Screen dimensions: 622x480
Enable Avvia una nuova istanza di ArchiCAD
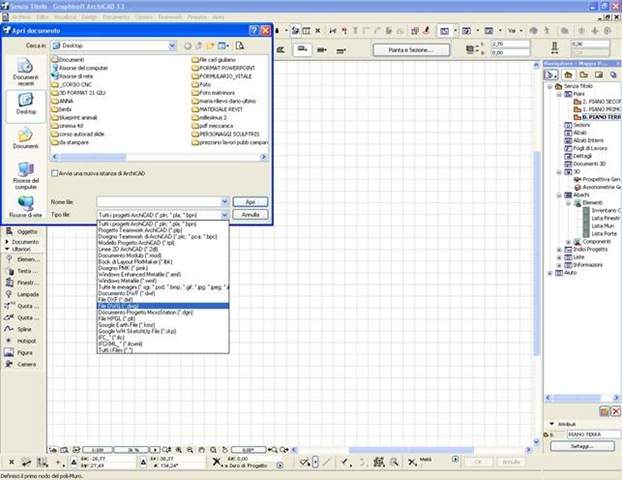click(55, 173)
